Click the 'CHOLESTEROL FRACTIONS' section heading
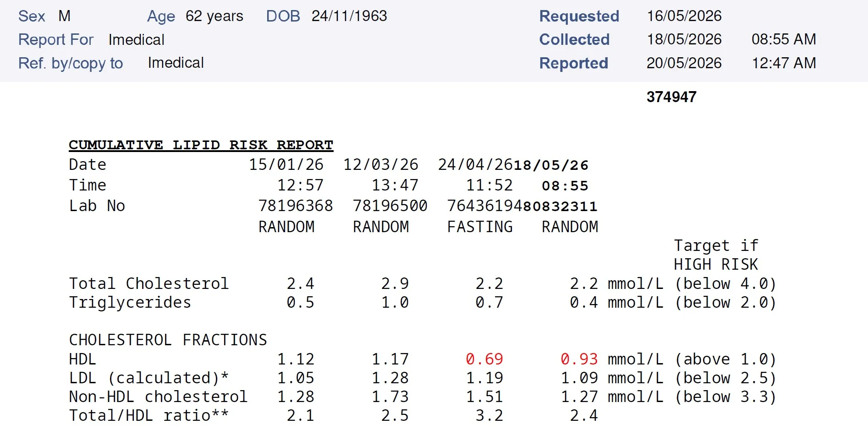Image resolution: width=868 pixels, height=435 pixels. pos(168,340)
